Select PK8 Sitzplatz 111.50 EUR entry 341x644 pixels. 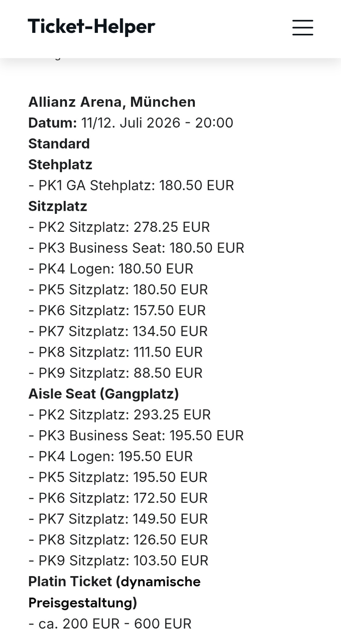point(115,352)
